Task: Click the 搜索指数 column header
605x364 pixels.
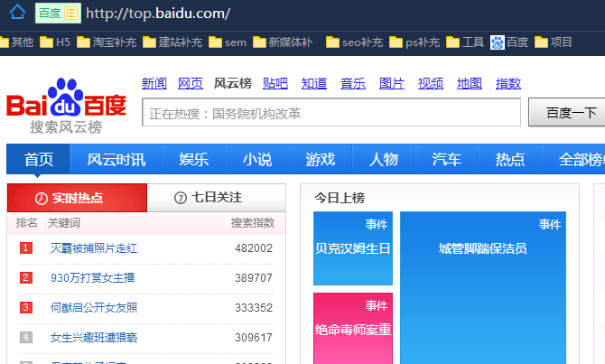Action: click(253, 223)
